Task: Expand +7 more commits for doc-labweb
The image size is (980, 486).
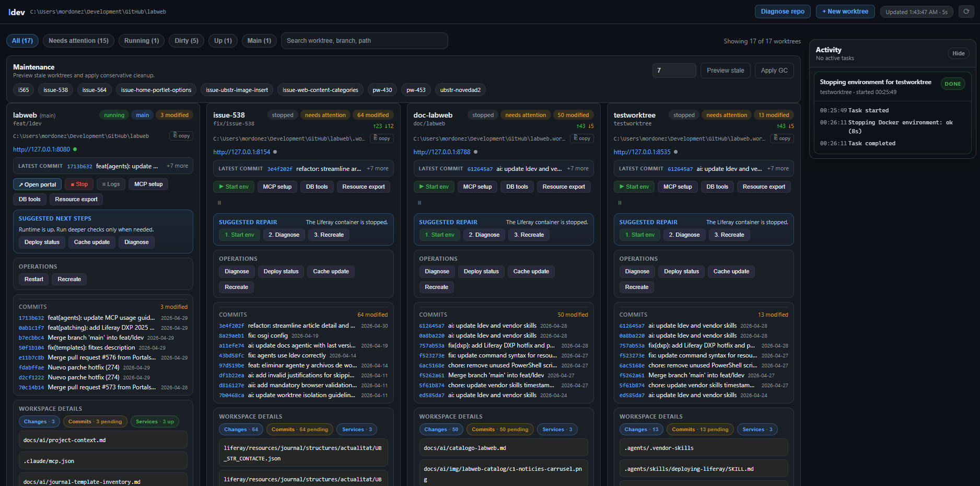Action: (x=577, y=169)
